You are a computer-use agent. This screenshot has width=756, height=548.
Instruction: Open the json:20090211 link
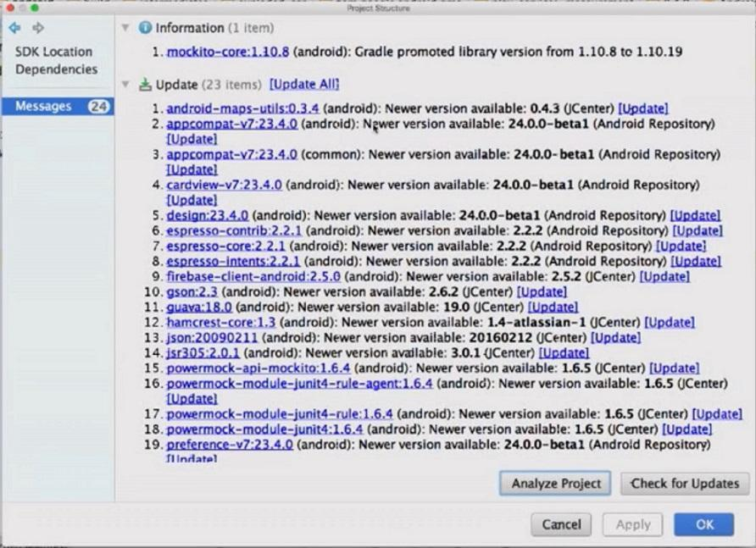pyautogui.click(x=212, y=338)
